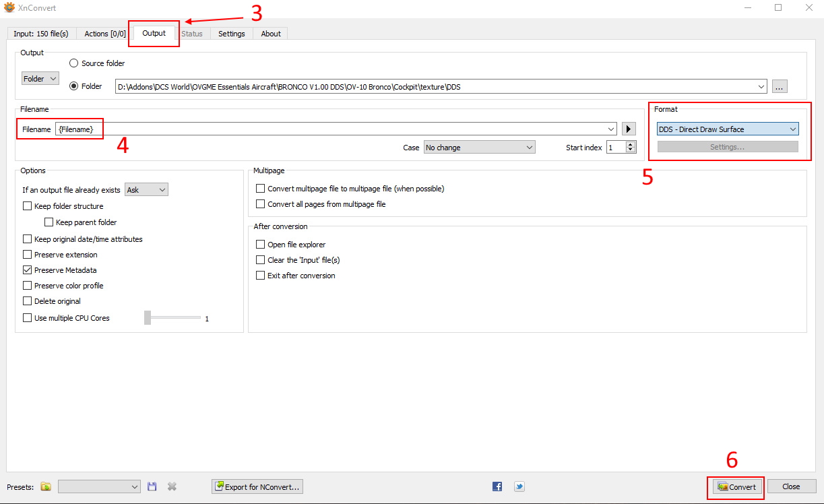Open the About tab
This screenshot has height=504, width=824.
[271, 34]
